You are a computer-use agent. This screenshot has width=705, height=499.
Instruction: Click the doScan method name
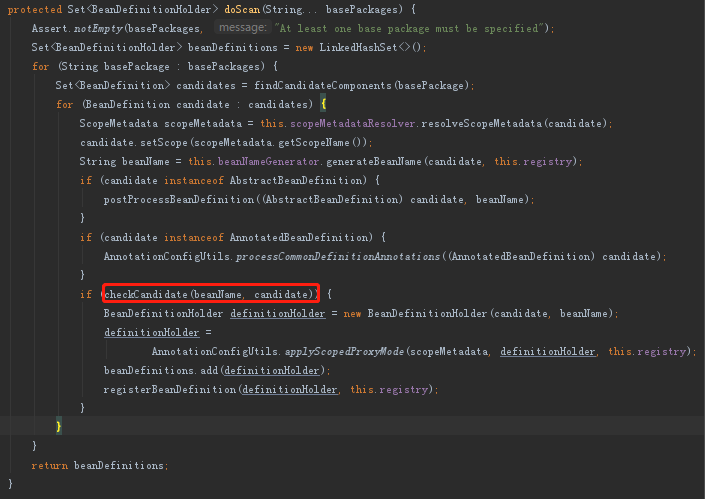[x=242, y=9]
